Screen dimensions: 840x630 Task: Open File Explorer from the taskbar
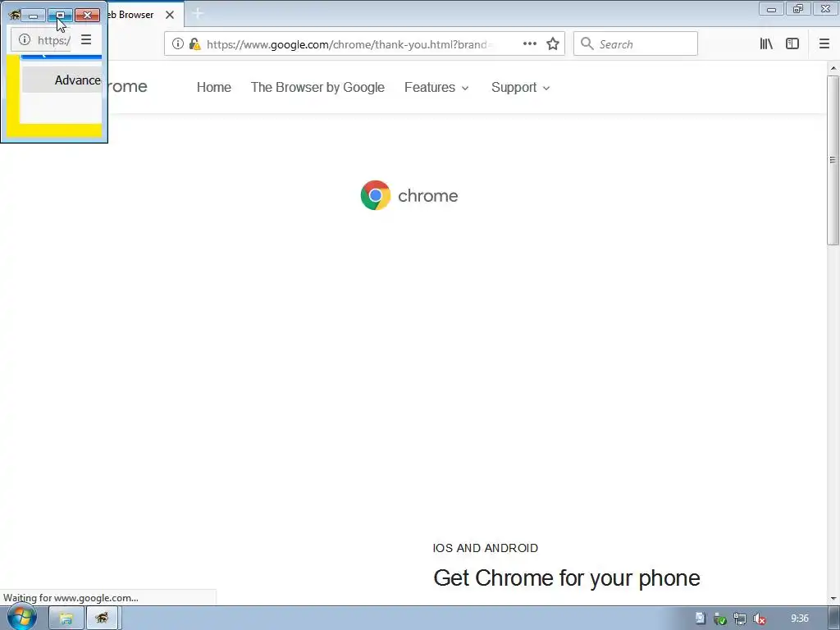[x=66, y=619]
